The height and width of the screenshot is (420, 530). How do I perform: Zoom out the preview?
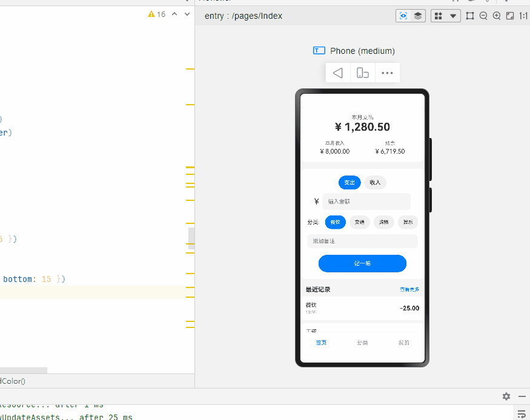tap(483, 16)
